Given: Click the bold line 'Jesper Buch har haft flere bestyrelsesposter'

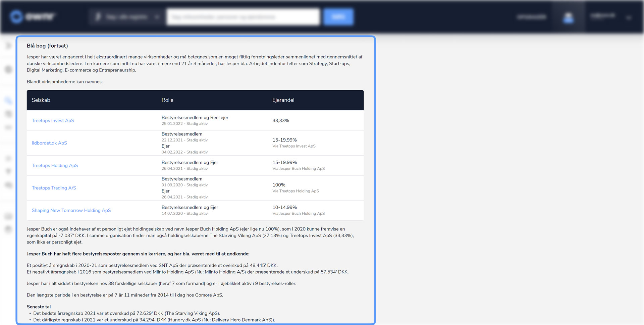Looking at the screenshot, I should click(138, 254).
